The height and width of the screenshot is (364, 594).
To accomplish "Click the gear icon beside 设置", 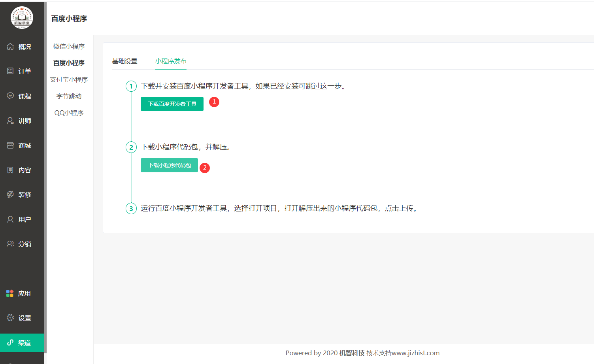I will (10, 318).
